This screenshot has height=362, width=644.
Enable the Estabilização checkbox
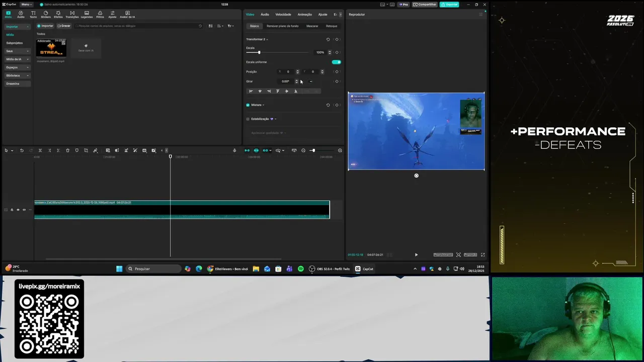(x=248, y=119)
